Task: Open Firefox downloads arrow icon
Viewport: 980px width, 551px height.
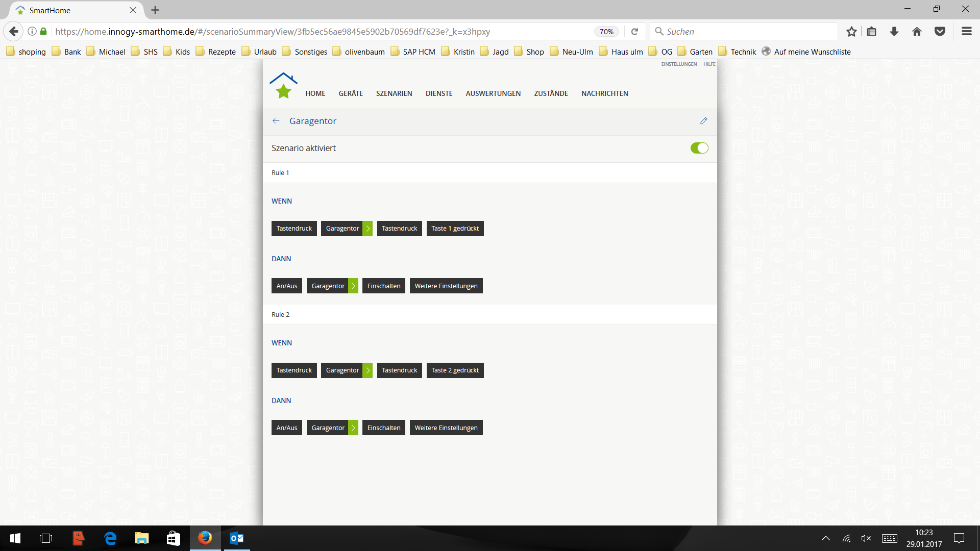Action: point(894,32)
